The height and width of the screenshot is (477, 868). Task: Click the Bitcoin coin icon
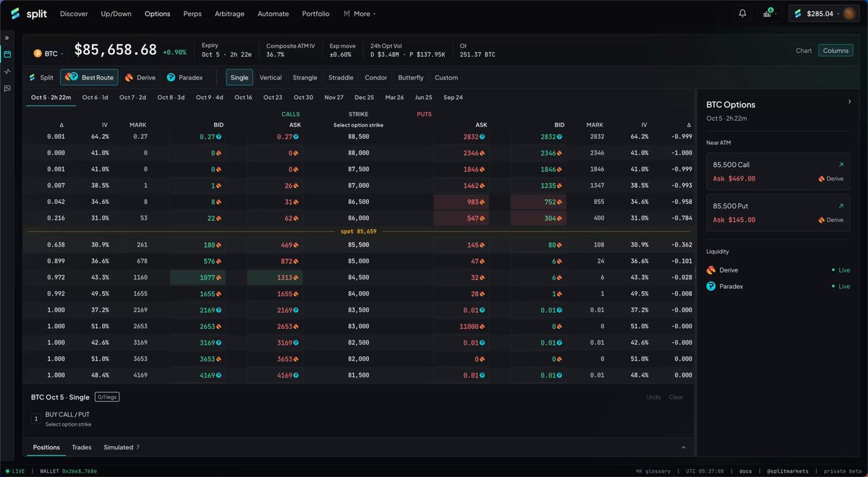coord(38,53)
